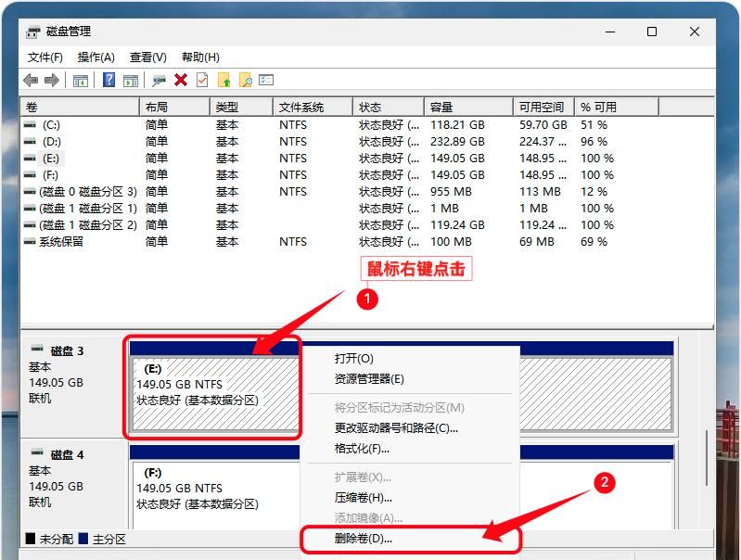This screenshot has height=560, width=741.
Task: Click the folder with green up arrow icon
Action: click(224, 80)
